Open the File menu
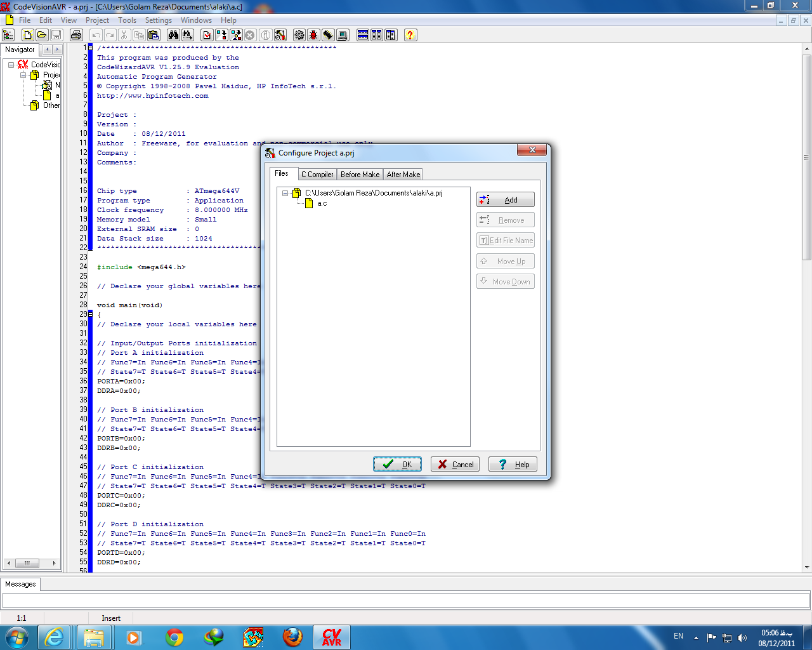 (25, 20)
